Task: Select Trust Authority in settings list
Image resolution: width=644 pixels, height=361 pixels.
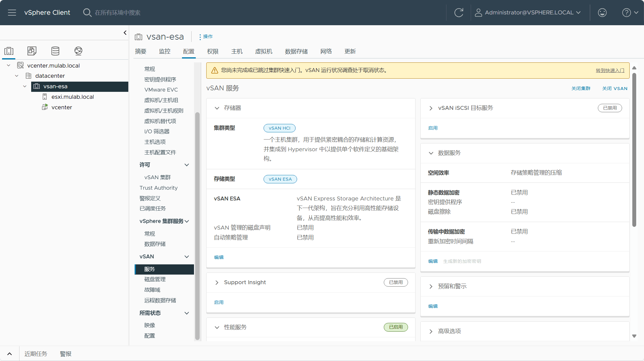Action: 158,188
